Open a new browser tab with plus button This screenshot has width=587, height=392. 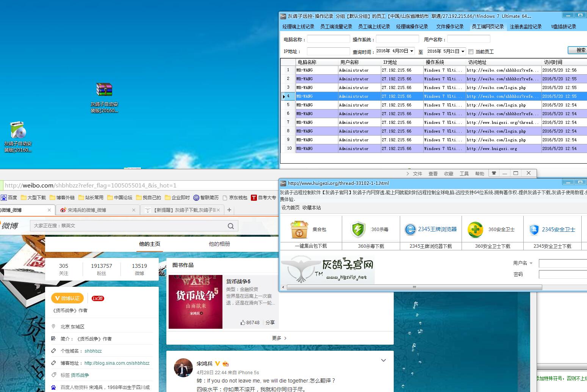pos(229,210)
